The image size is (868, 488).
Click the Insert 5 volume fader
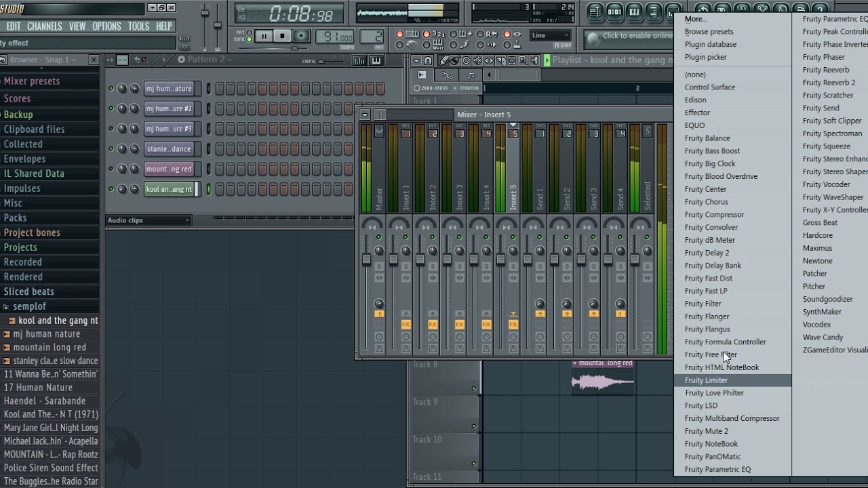(x=500, y=260)
